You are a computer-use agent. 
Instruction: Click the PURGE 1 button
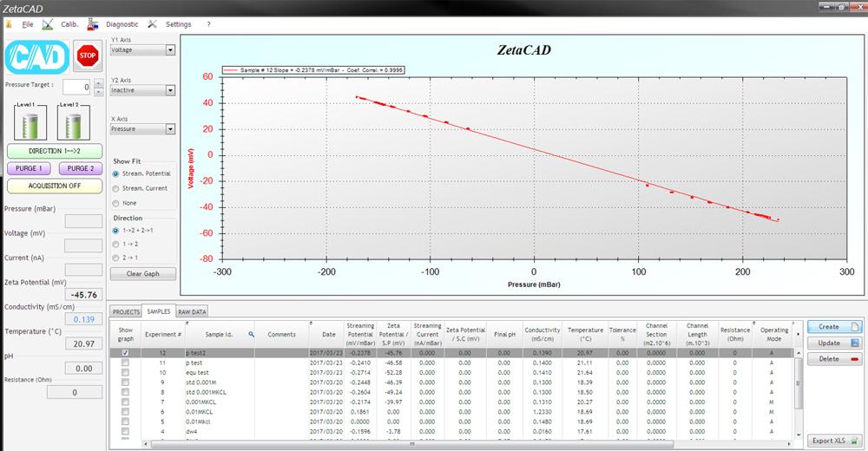[x=29, y=168]
